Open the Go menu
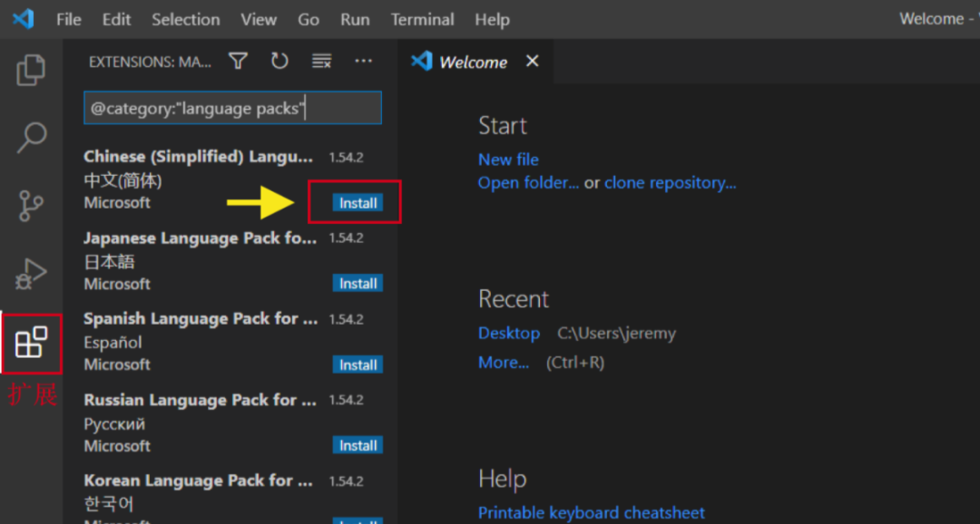The width and height of the screenshot is (980, 524). tap(309, 19)
